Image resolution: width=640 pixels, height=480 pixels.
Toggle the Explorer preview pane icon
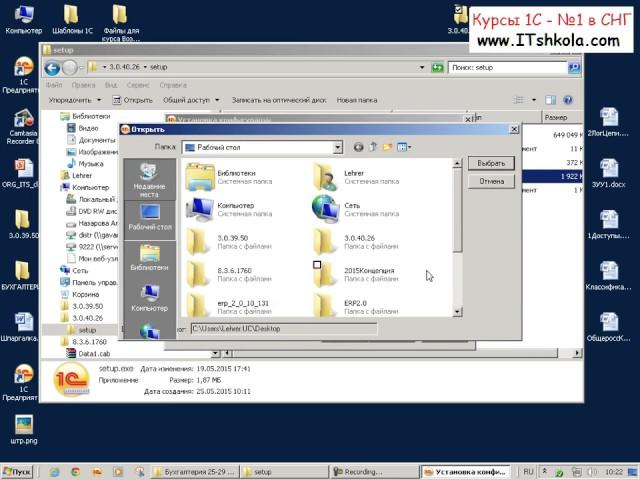[550, 100]
